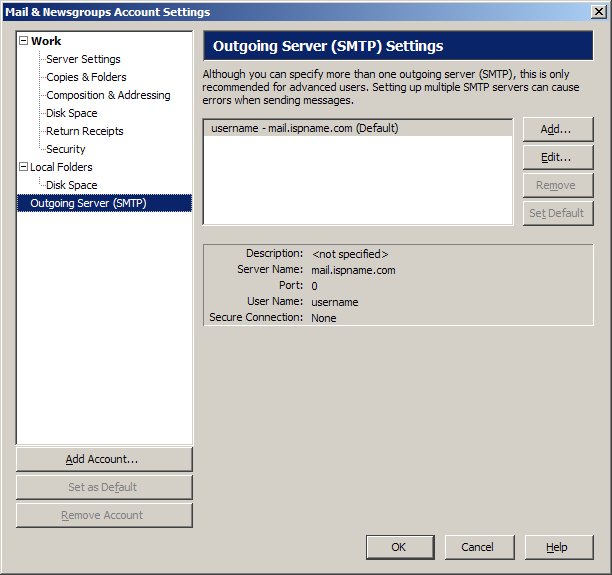The width and height of the screenshot is (612, 575).
Task: Open Help for account settings
Action: pos(557,547)
